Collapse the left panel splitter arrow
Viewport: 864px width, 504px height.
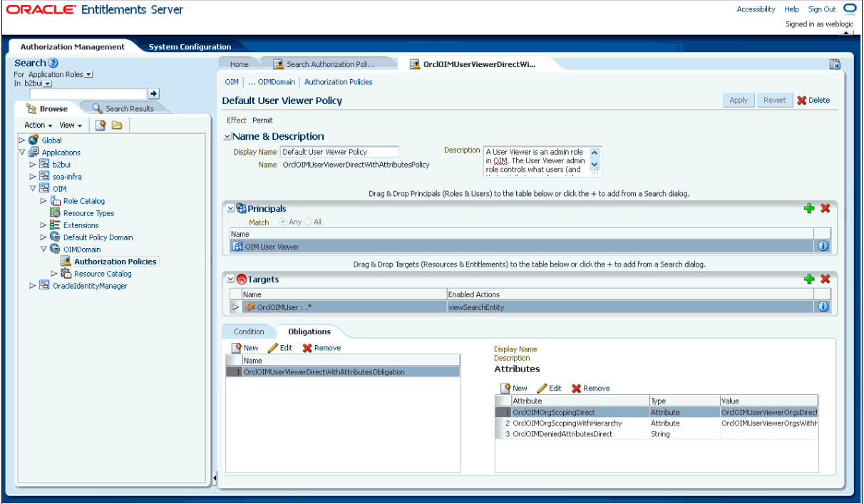pos(215,477)
